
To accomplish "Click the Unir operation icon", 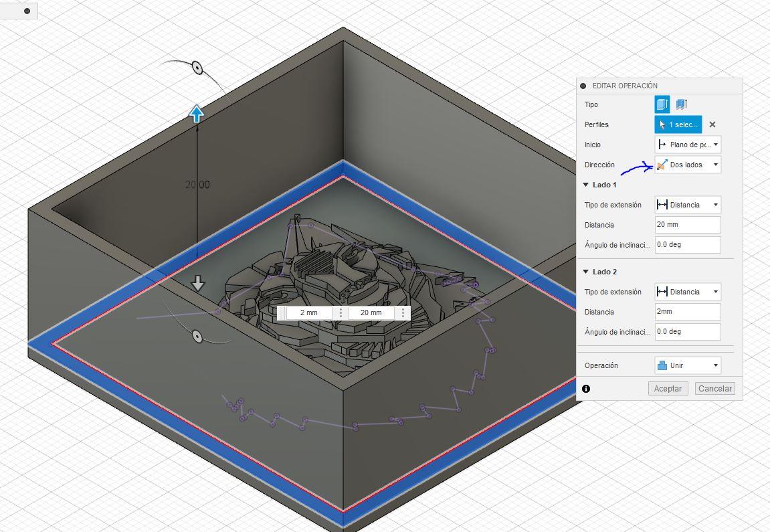I will 662,365.
